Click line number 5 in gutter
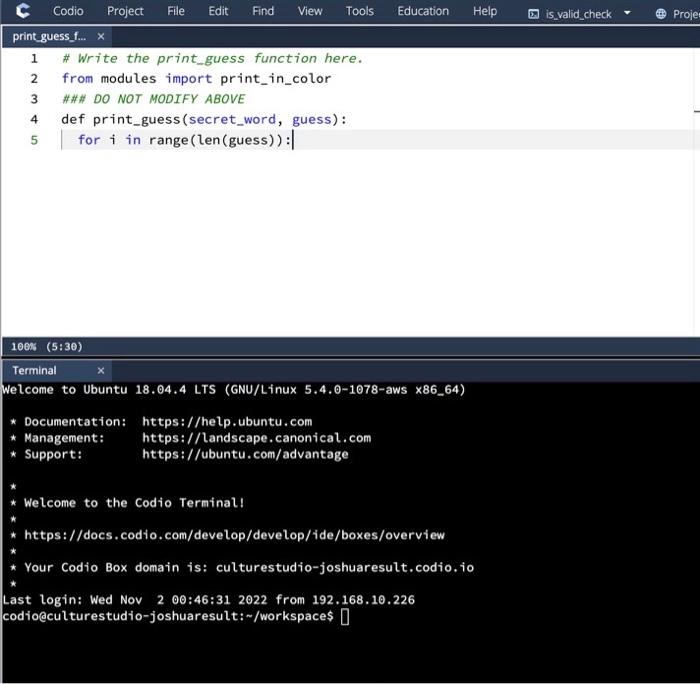 pyautogui.click(x=34, y=140)
